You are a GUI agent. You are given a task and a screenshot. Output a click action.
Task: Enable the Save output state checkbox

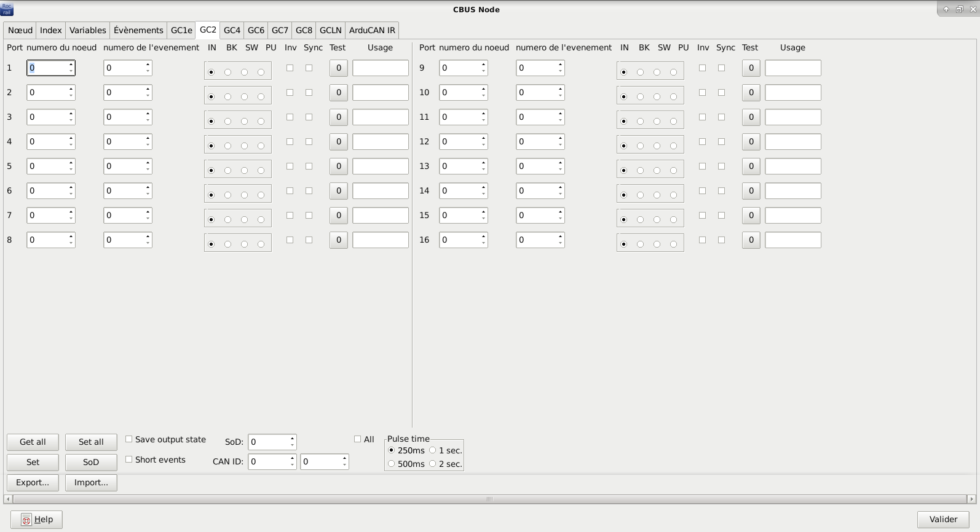129,439
